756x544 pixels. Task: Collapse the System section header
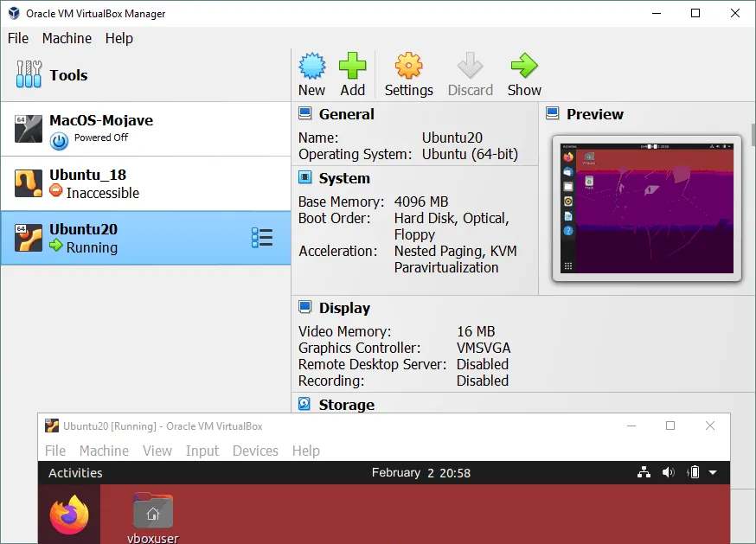[x=343, y=178]
